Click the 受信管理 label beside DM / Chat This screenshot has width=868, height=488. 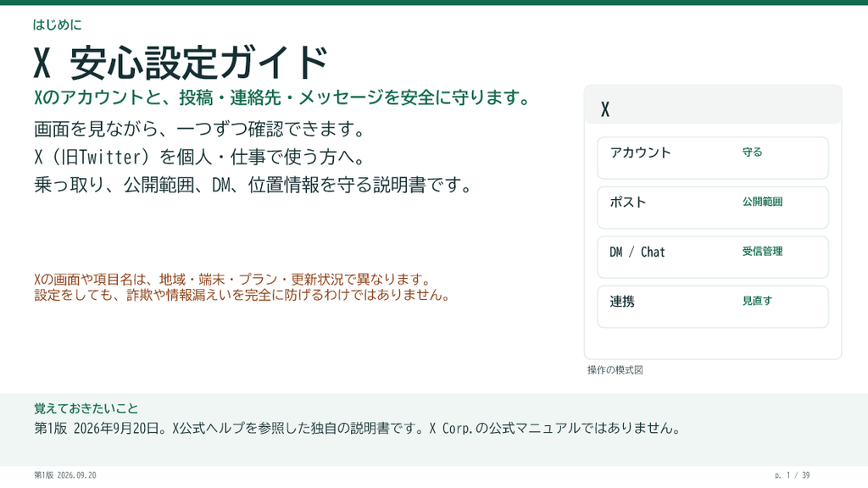coord(762,251)
